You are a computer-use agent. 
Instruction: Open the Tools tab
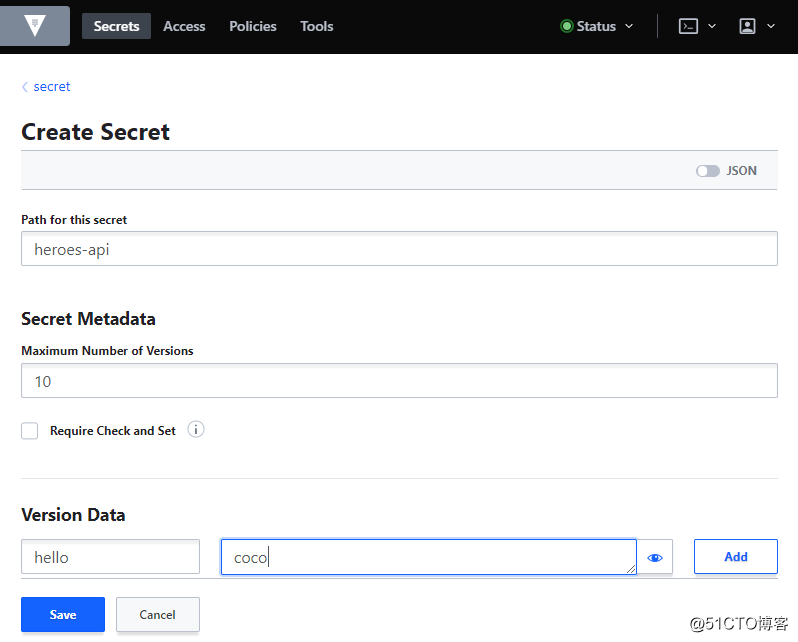(317, 26)
